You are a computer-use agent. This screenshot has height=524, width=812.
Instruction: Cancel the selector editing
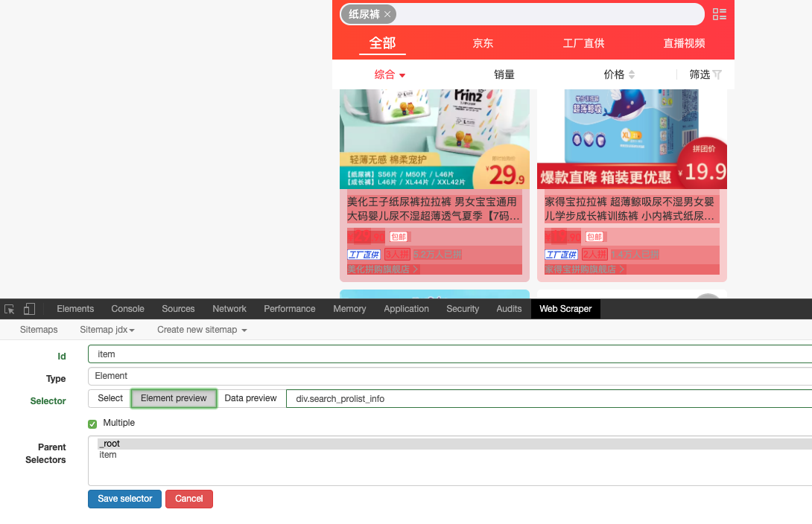click(189, 499)
